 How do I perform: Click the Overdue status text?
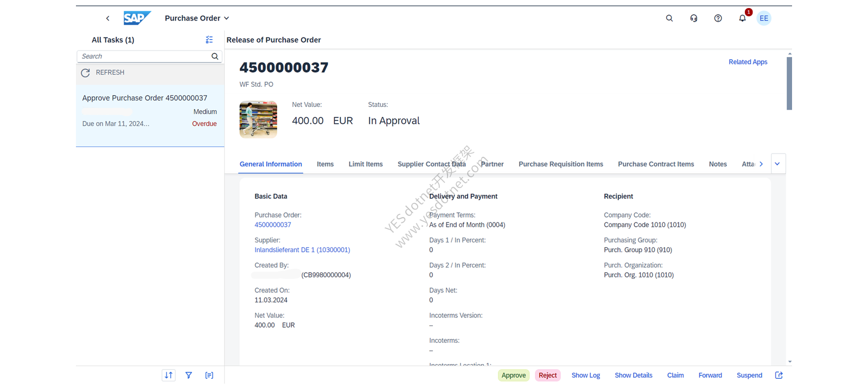(205, 124)
